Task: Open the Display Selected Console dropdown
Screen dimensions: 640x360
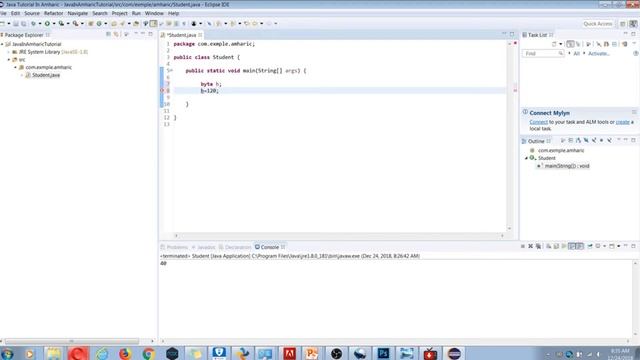Action: coord(604,246)
